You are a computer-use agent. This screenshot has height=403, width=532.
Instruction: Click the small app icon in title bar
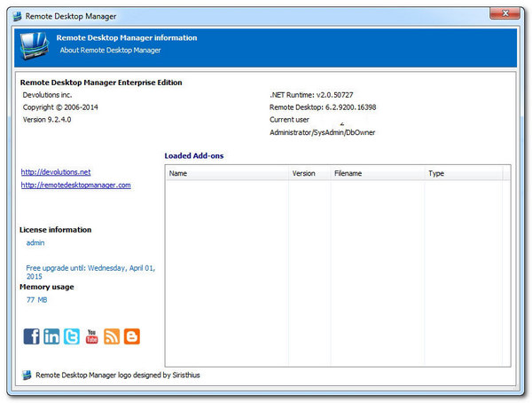16,16
